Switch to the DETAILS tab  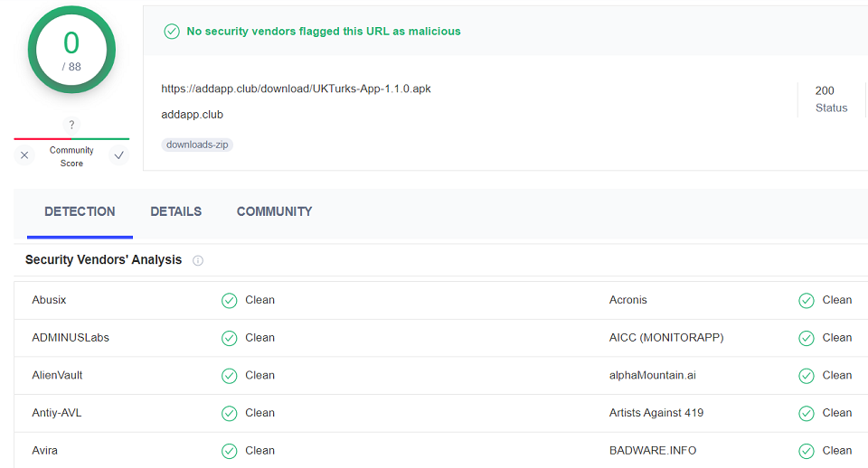click(176, 212)
